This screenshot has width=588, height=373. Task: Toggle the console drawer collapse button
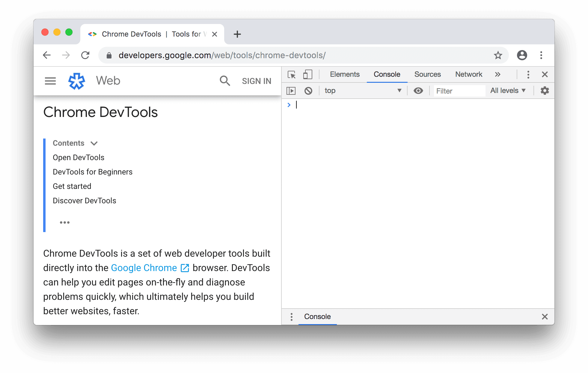[x=544, y=316]
